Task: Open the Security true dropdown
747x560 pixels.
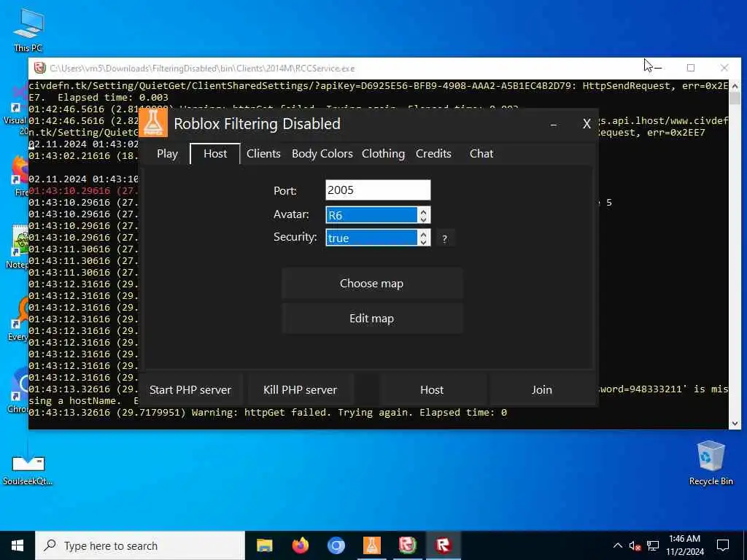Action: [x=371, y=238]
